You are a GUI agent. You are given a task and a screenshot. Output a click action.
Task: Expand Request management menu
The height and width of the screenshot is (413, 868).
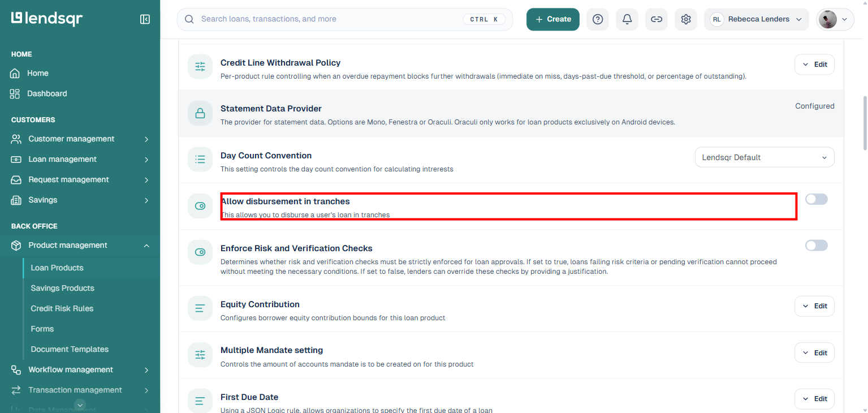80,179
